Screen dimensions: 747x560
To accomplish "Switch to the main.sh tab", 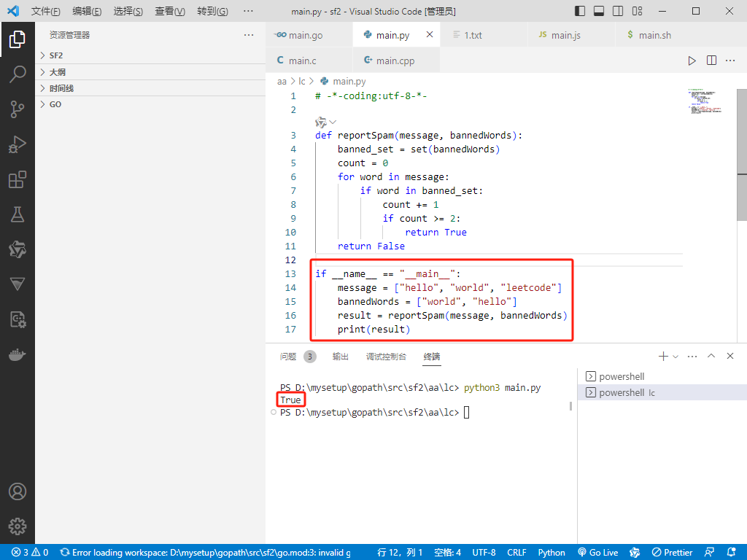I will (x=659, y=35).
